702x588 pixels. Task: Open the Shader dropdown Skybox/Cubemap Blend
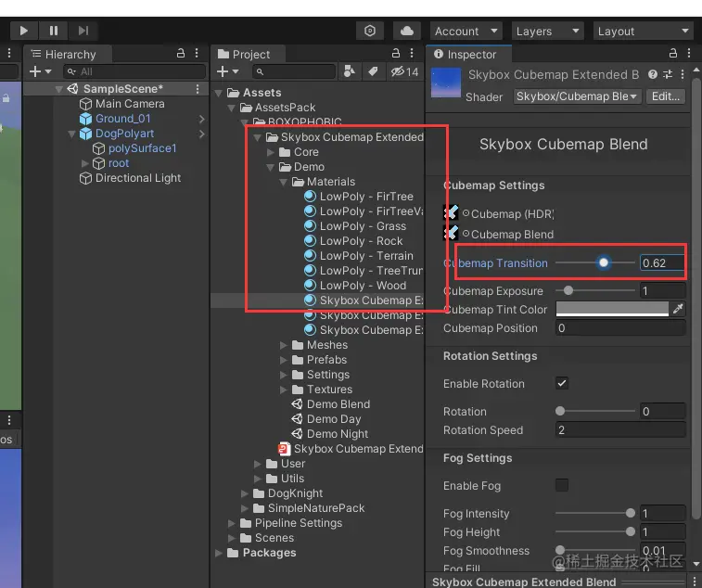coord(577,96)
